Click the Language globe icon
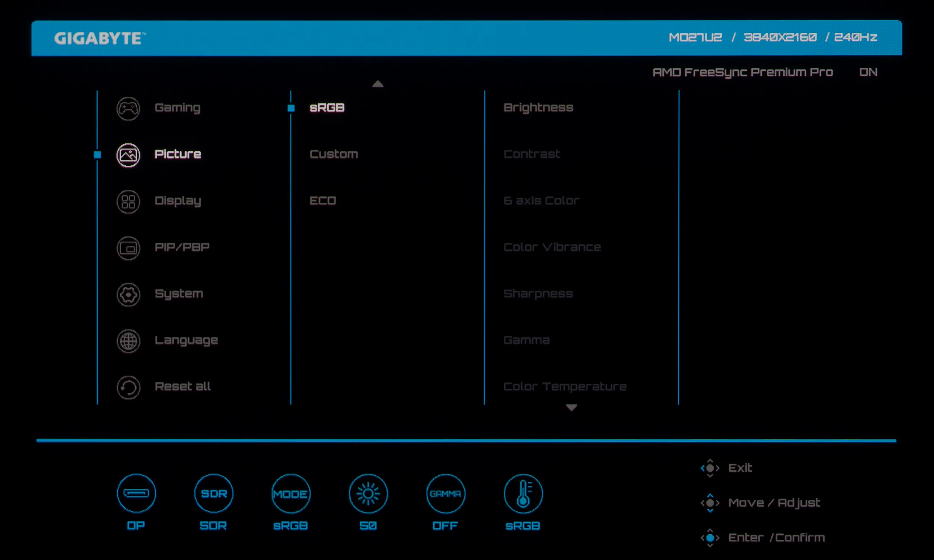934x560 pixels. click(129, 341)
